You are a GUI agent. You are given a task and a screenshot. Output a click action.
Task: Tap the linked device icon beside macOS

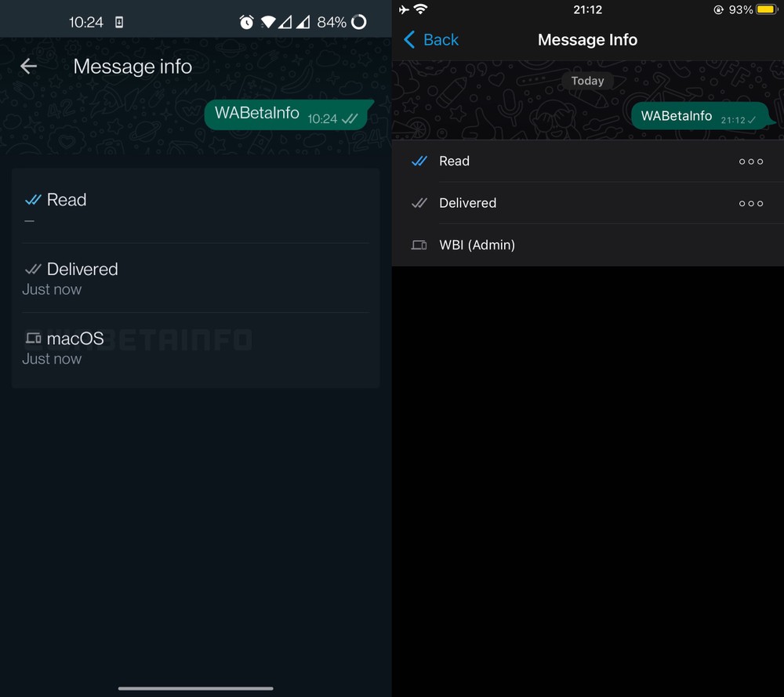pos(33,339)
